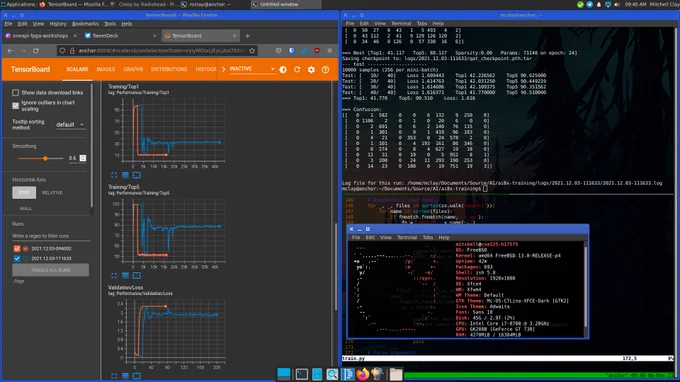Open the Firefox hamburger menu

[330, 51]
